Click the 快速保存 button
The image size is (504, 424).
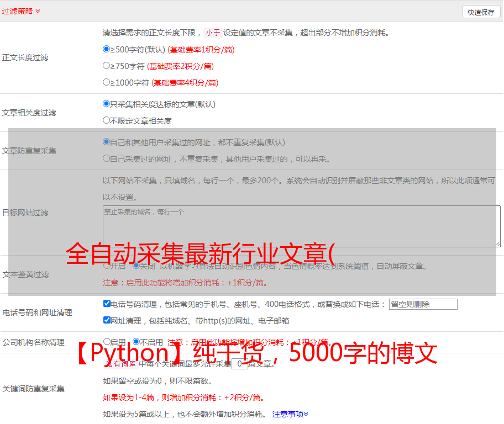pyautogui.click(x=481, y=12)
